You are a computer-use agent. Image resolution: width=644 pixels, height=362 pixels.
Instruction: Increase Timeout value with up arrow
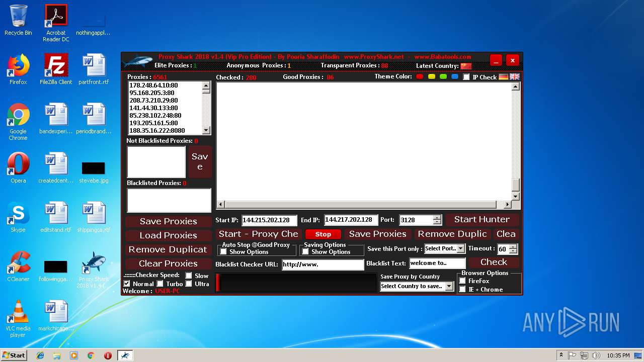[x=513, y=246]
